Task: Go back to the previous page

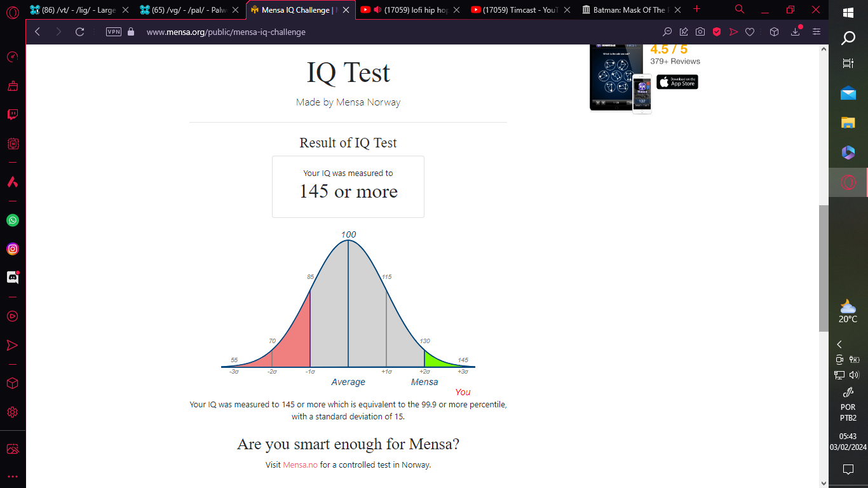Action: [x=37, y=32]
